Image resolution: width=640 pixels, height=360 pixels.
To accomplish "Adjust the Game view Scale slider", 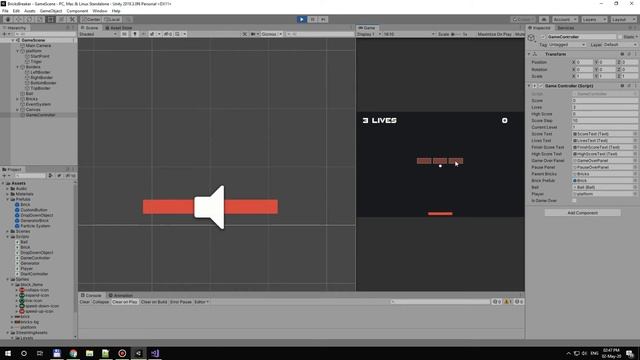I will pos(456,34).
